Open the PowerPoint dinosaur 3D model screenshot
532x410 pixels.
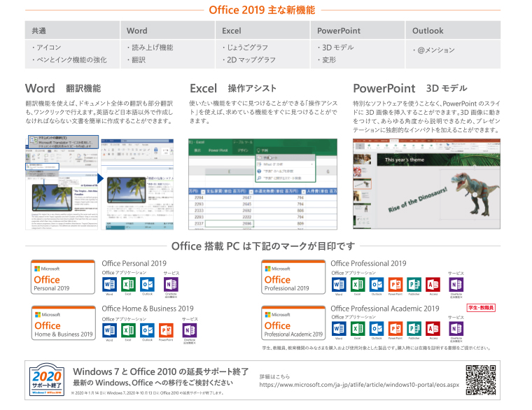426,184
